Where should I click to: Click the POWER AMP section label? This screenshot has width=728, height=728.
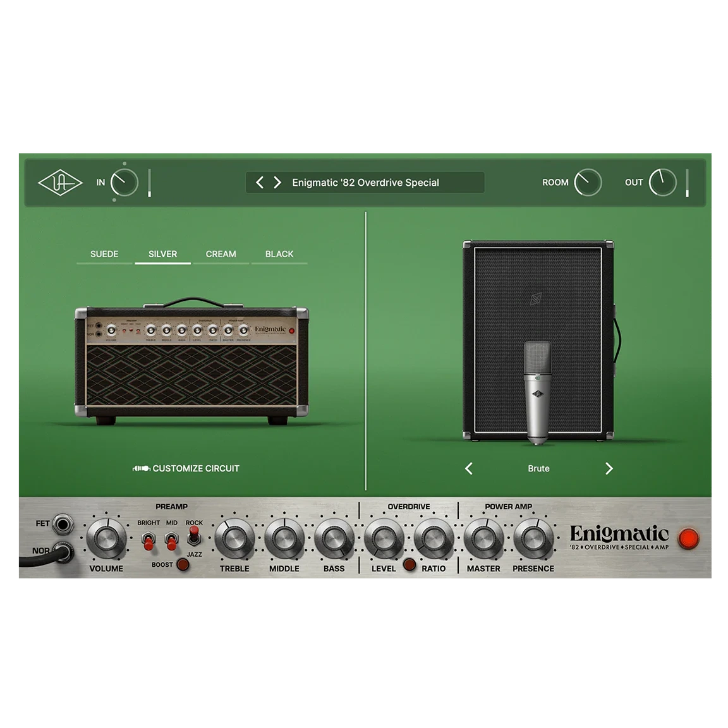point(508,507)
